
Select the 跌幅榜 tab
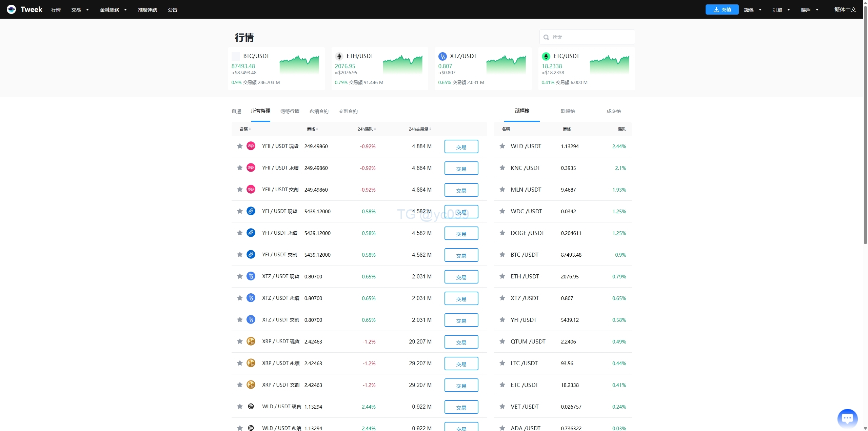tap(568, 111)
